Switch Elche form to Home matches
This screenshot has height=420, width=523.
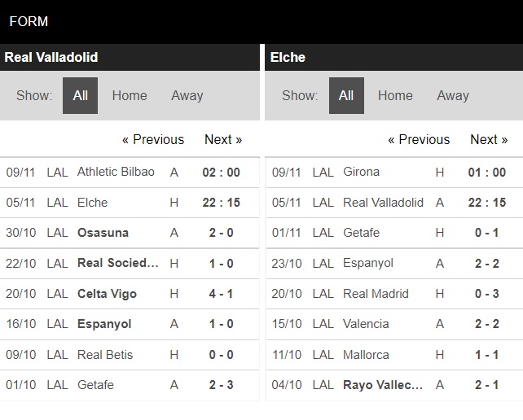pos(395,96)
